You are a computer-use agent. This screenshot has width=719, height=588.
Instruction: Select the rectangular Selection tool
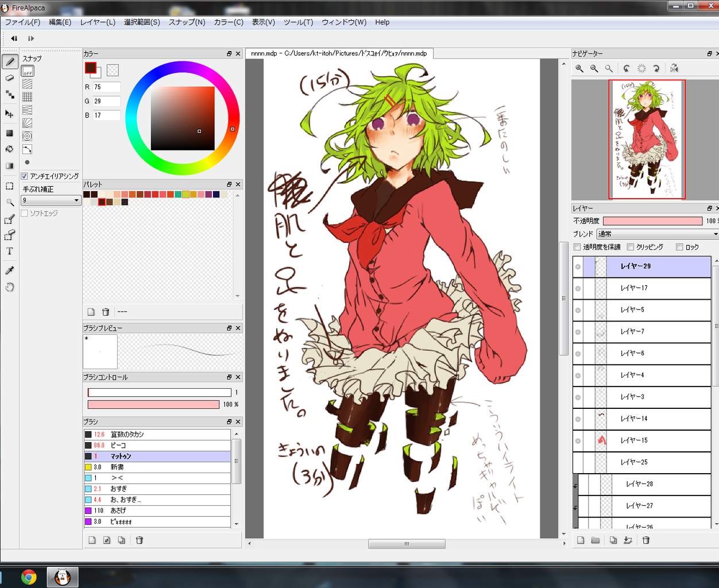10,186
